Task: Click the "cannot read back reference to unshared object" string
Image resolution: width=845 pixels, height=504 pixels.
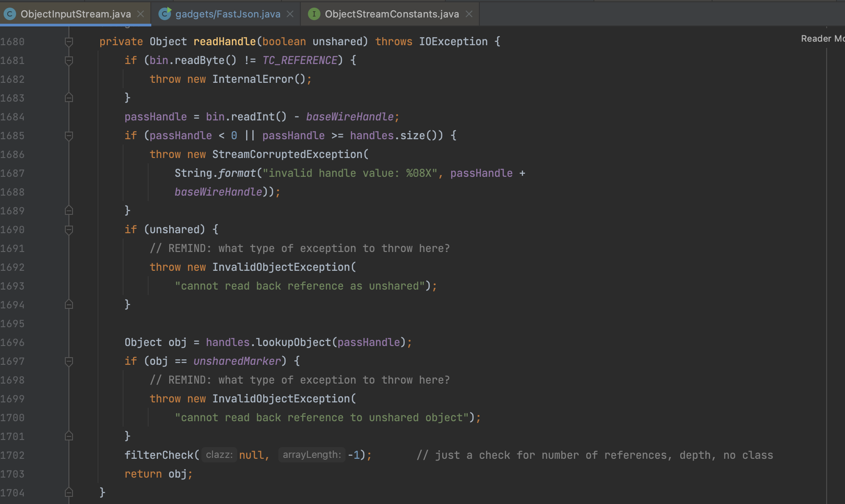Action: [322, 418]
